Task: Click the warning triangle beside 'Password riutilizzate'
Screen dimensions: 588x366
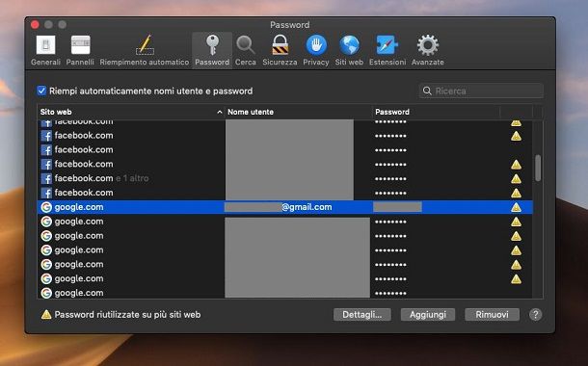Action: [46, 314]
